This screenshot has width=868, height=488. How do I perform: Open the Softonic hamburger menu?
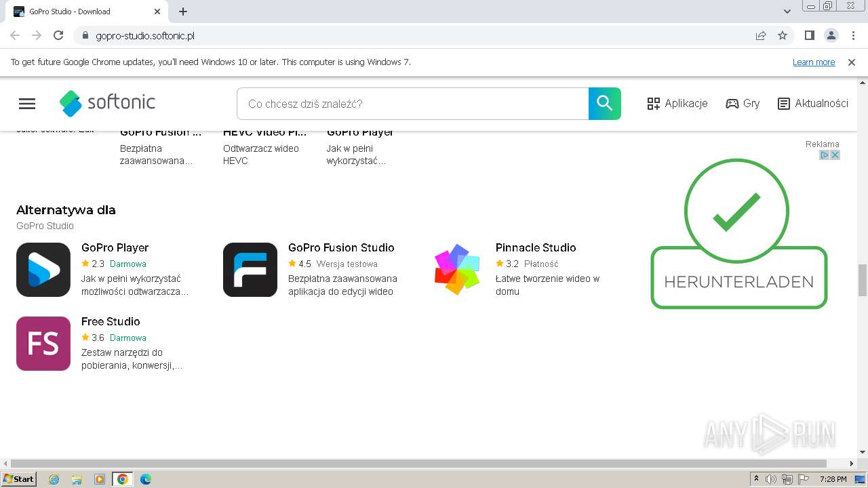click(27, 104)
